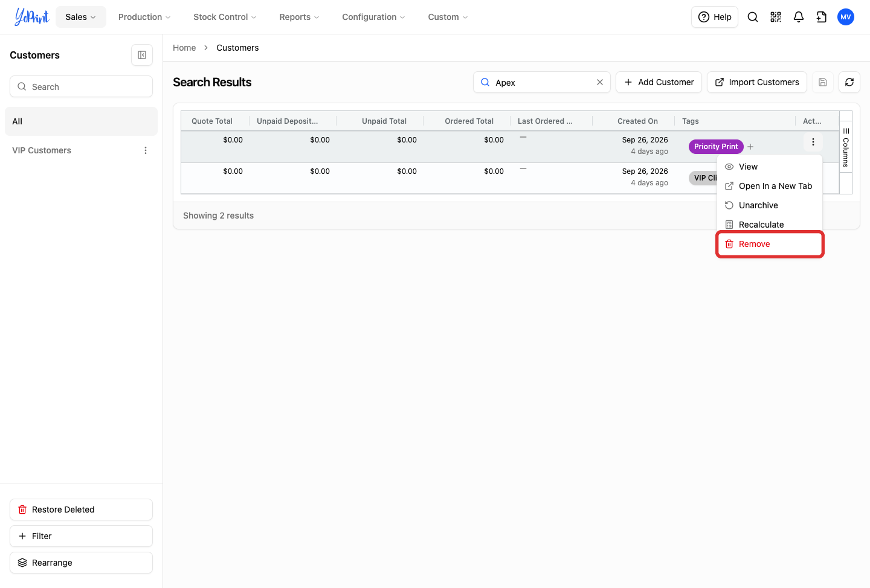Focus the sidebar Search field
Viewport: 870px width, 588px height.
81,86
